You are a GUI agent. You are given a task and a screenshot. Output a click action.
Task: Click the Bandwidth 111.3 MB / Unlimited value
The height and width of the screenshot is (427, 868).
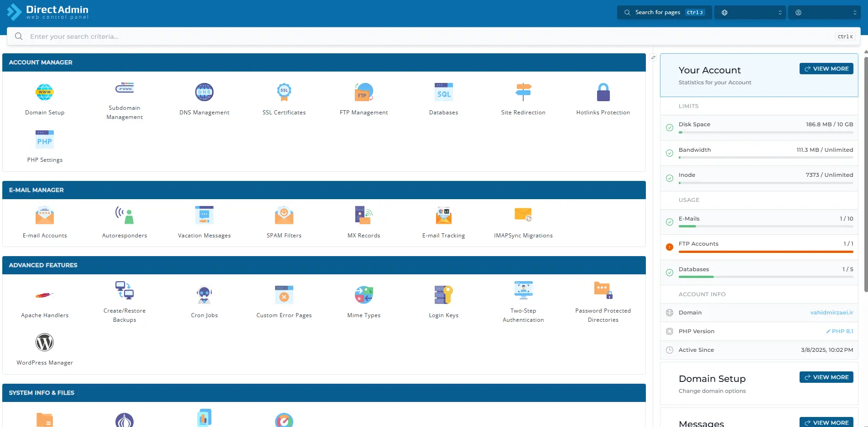[x=825, y=150]
